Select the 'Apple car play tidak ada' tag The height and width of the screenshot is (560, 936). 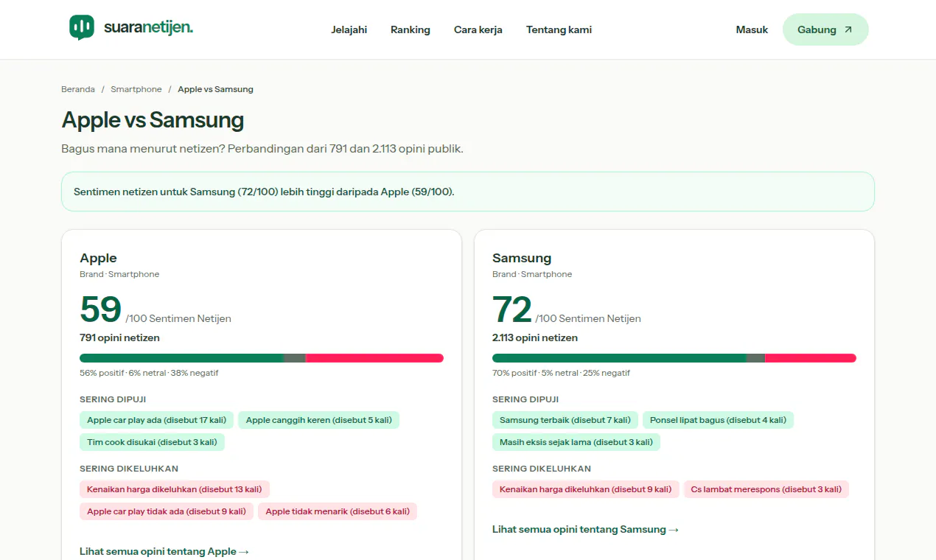pyautogui.click(x=167, y=511)
